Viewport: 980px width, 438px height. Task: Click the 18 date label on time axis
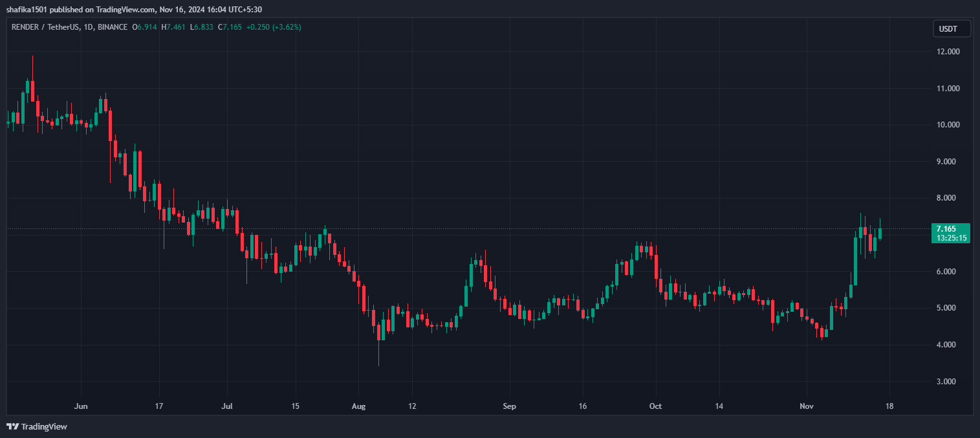(888, 406)
